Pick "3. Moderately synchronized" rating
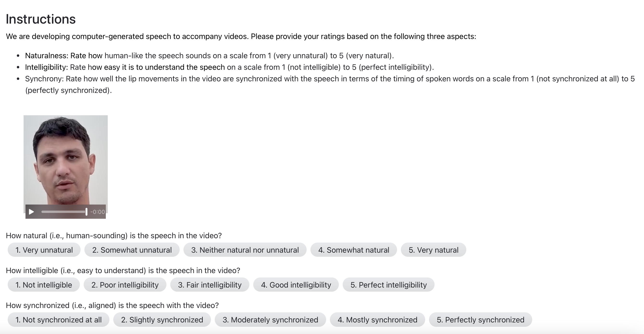Screen dimensions: 644x334 (270, 320)
